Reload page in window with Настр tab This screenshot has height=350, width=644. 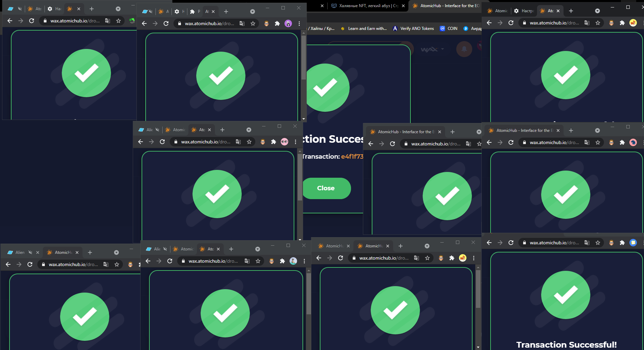(x=511, y=23)
